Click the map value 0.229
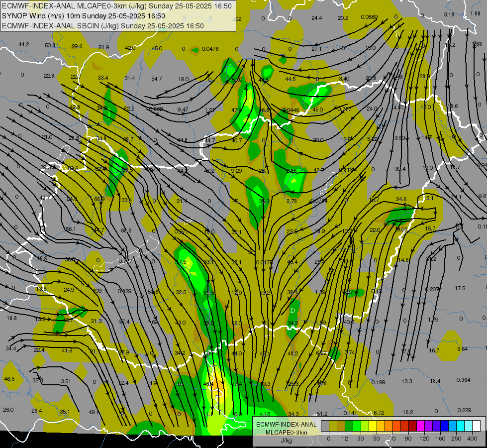Screen dimensions: 487x448 [464, 410]
